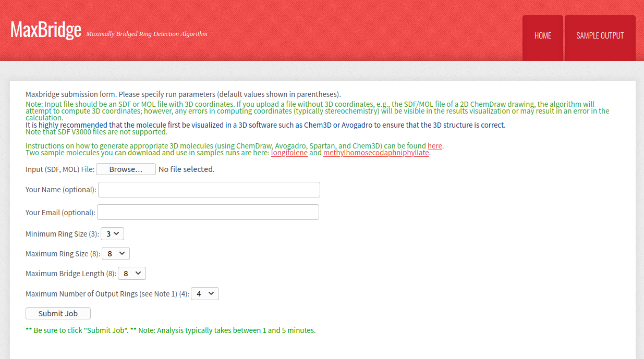Download the methylhomosecodaphniphyllate sample molecule
This screenshot has height=359, width=644.
tap(376, 153)
